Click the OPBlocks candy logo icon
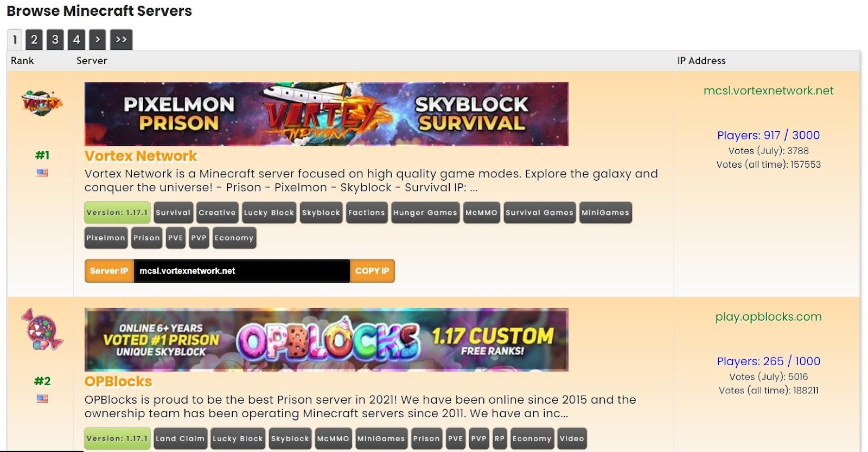This screenshot has width=868, height=452. coord(42,329)
